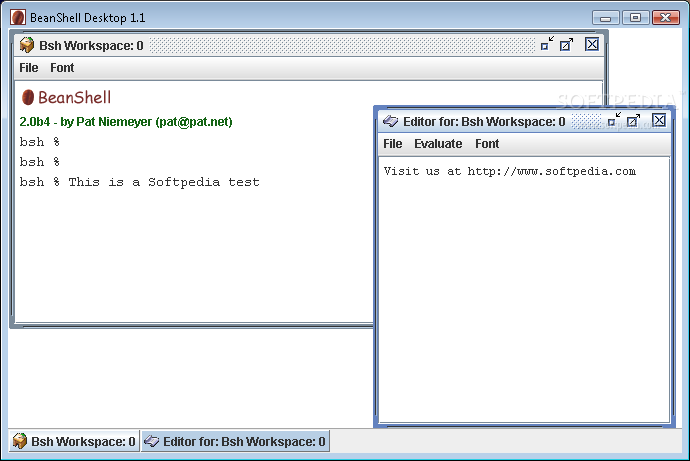Click the BeanShell Desktop coffee bean app icon
This screenshot has width=690, height=461.
point(18,18)
